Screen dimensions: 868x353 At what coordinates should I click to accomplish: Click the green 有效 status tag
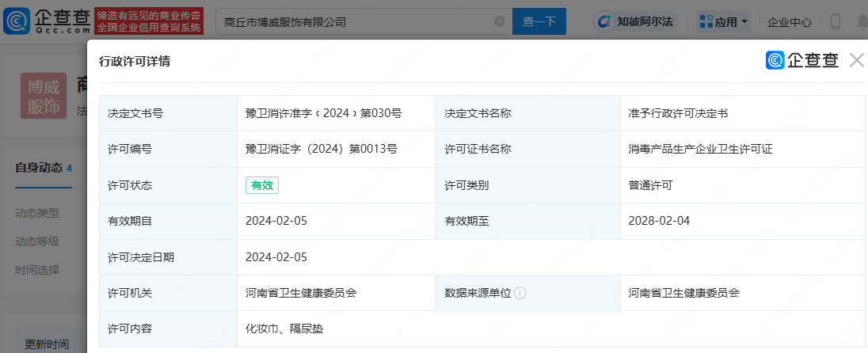tap(262, 185)
